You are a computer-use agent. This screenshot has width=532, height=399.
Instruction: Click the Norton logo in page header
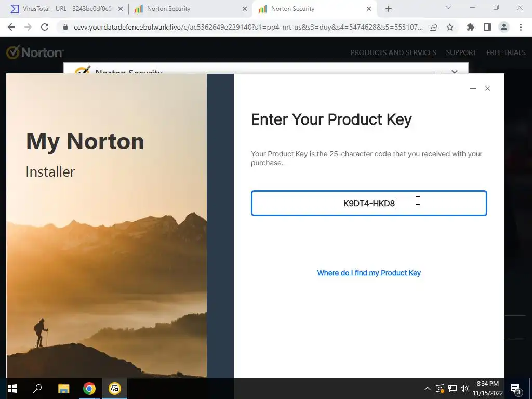[35, 52]
